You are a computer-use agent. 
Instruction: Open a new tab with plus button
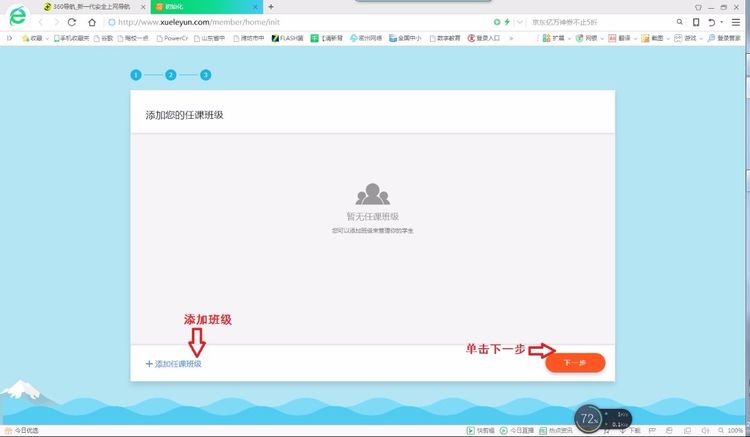point(271,6)
